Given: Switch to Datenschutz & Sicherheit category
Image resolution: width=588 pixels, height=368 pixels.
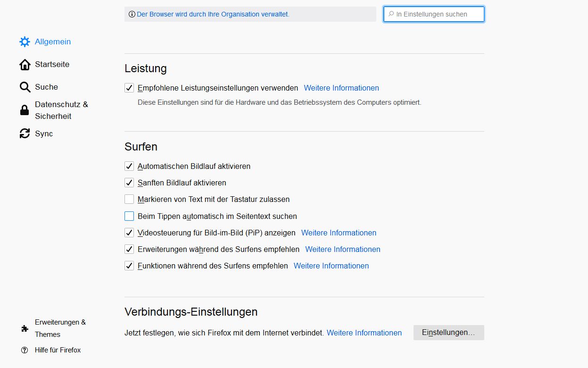Looking at the screenshot, I should pyautogui.click(x=61, y=110).
